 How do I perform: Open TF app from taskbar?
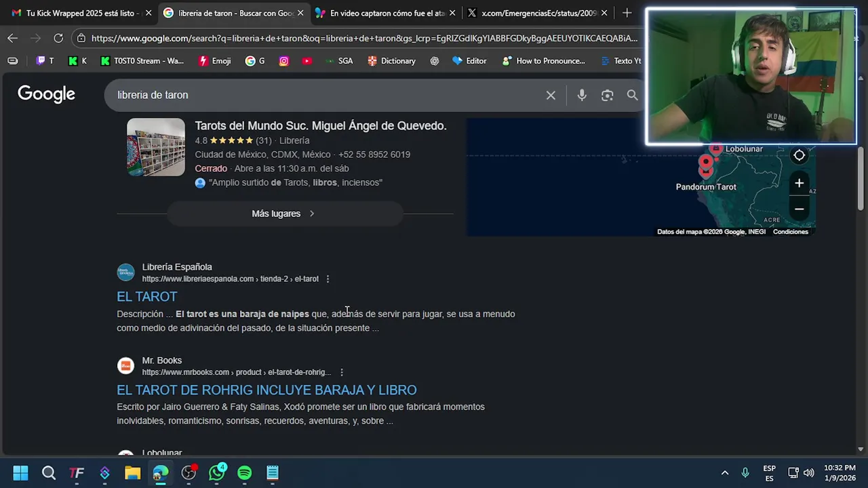click(77, 473)
